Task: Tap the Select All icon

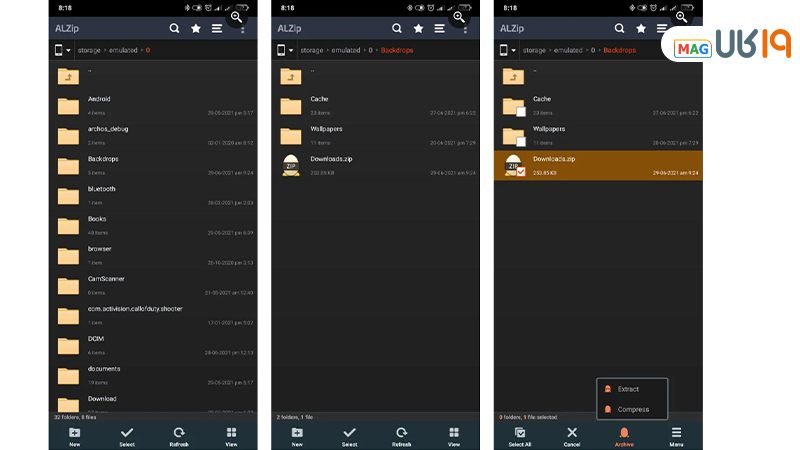Action: tap(520, 436)
